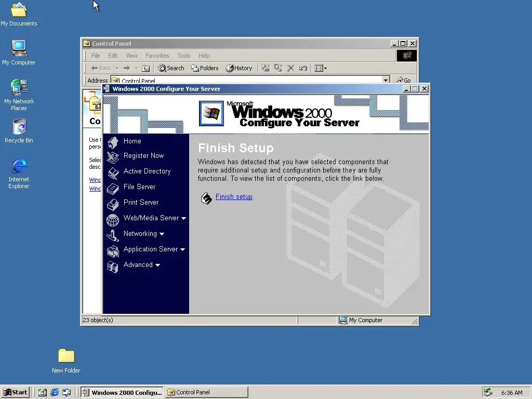Launch Internet Explorer from the quick launch bar

[x=55, y=392]
